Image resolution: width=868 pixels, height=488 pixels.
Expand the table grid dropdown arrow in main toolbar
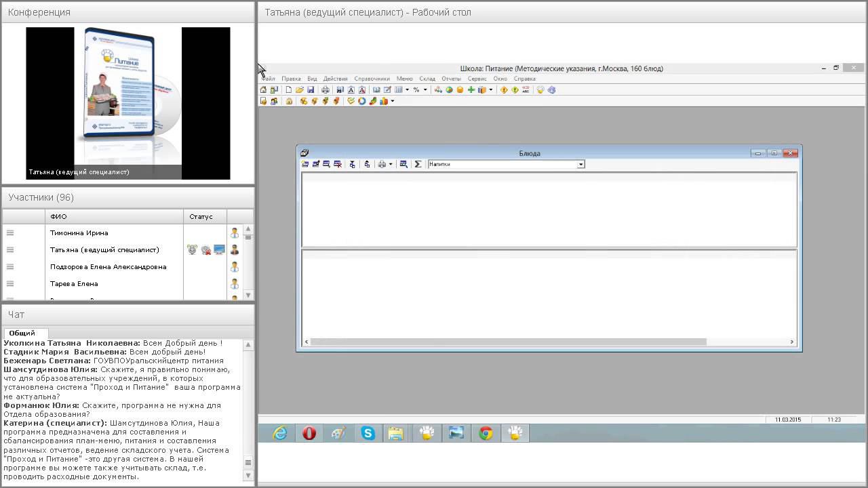[407, 89]
